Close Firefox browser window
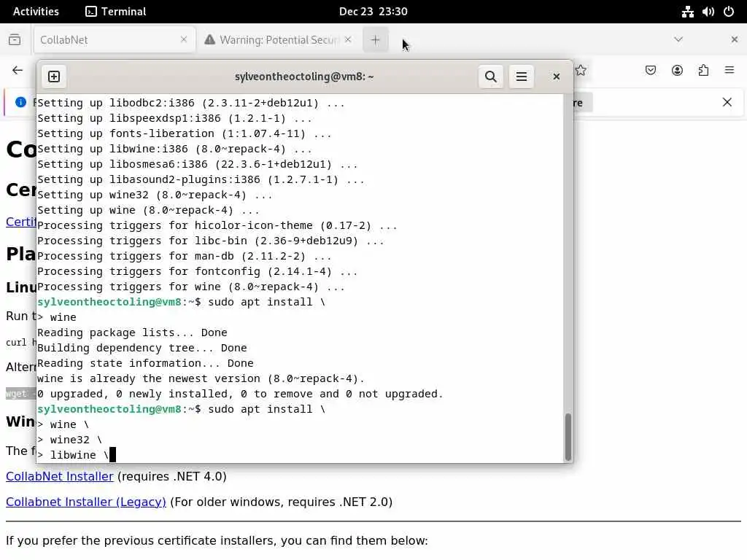Viewport: 747px width, 560px height. tap(734, 39)
